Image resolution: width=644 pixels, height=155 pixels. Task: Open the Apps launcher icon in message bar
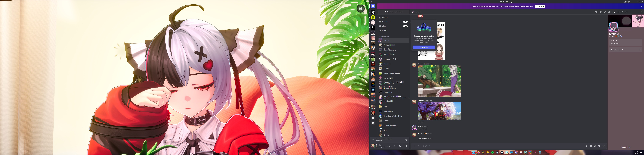(x=604, y=146)
